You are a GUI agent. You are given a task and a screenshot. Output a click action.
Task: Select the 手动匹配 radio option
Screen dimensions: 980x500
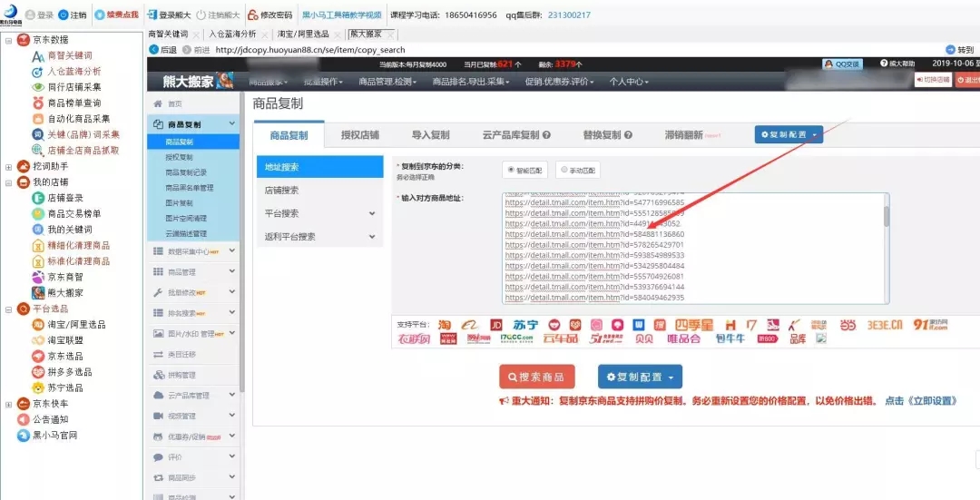point(564,170)
